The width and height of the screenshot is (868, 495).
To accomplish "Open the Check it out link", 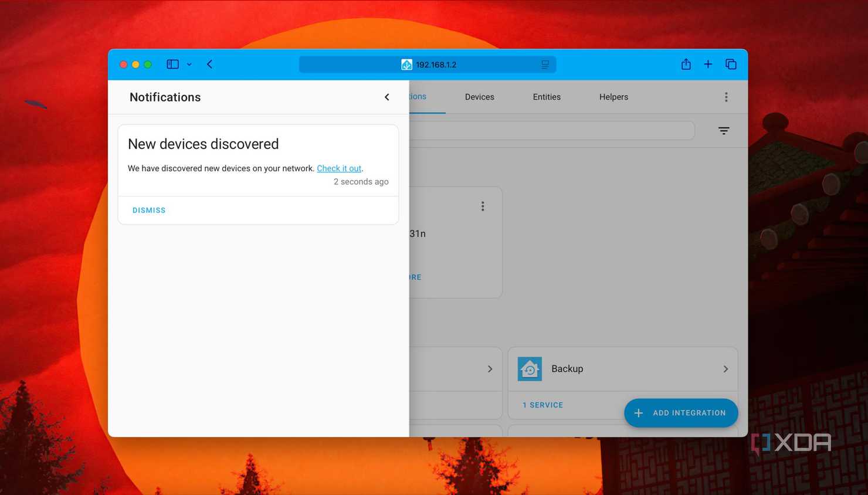I will [x=339, y=168].
